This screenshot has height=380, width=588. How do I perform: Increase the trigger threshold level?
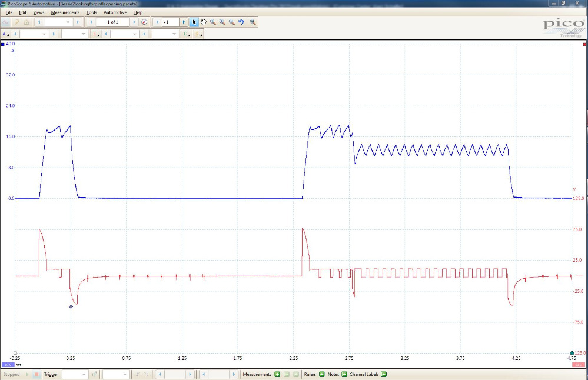point(190,374)
